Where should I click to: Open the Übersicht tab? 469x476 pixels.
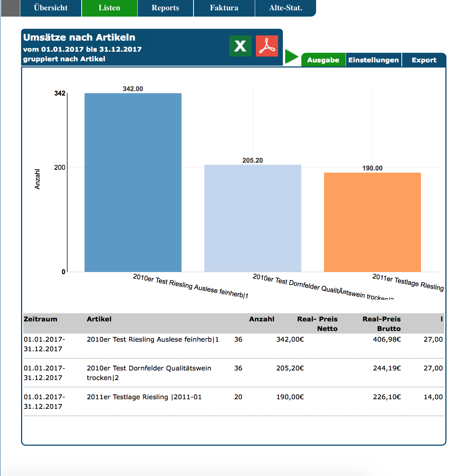point(51,8)
